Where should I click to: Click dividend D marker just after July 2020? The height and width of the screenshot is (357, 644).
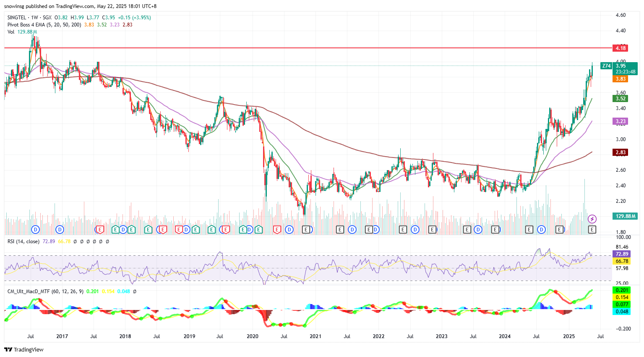(289, 229)
